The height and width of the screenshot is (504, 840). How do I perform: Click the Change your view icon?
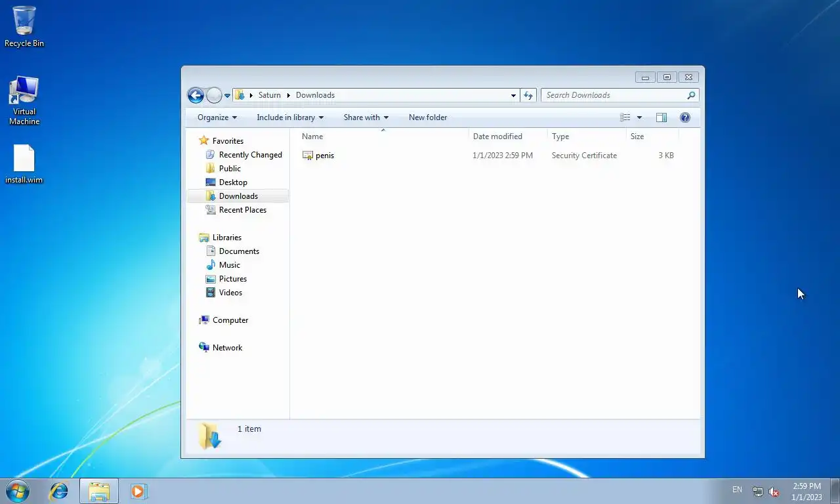625,117
